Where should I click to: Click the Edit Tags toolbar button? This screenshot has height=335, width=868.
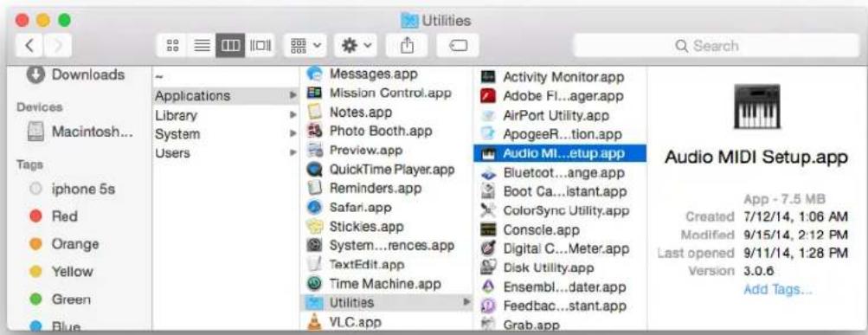[x=457, y=45]
